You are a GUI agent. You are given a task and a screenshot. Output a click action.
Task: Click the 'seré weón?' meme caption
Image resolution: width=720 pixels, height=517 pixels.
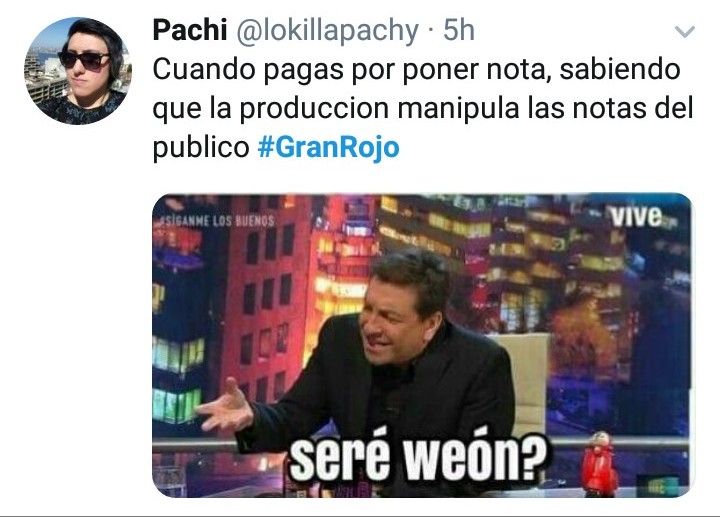[x=418, y=457]
